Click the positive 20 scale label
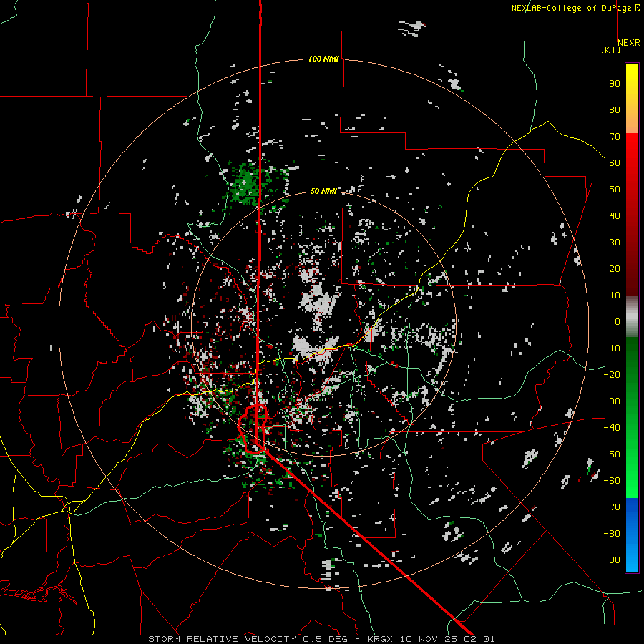This screenshot has width=644, height=644. 615,268
